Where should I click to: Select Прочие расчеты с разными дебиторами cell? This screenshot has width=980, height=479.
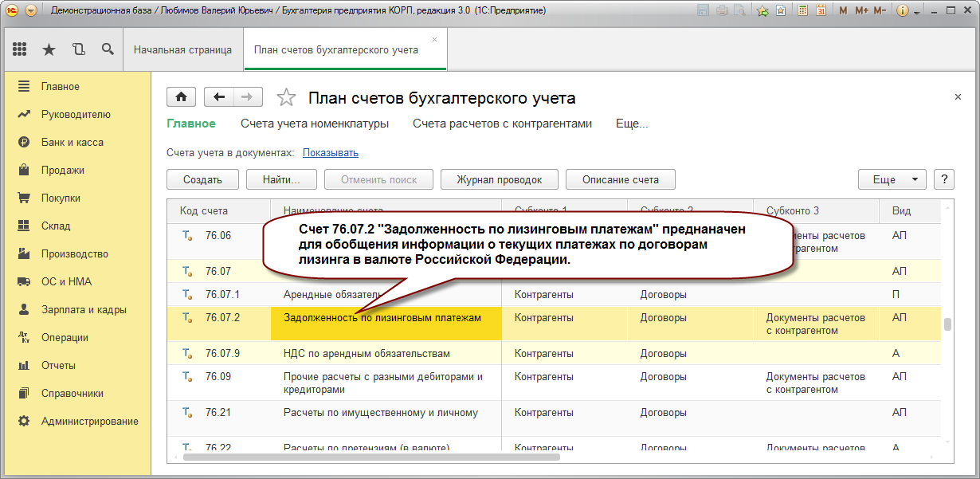coord(386,383)
